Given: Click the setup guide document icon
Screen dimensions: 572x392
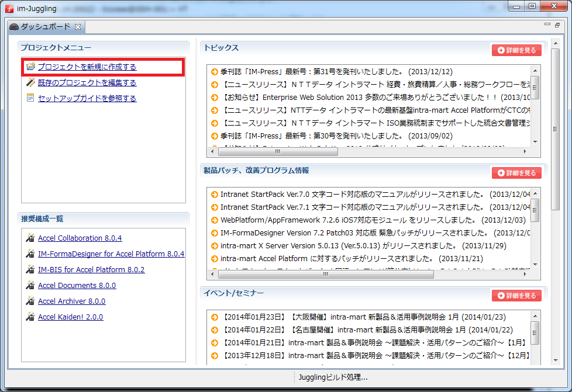Looking at the screenshot, I should tap(30, 98).
